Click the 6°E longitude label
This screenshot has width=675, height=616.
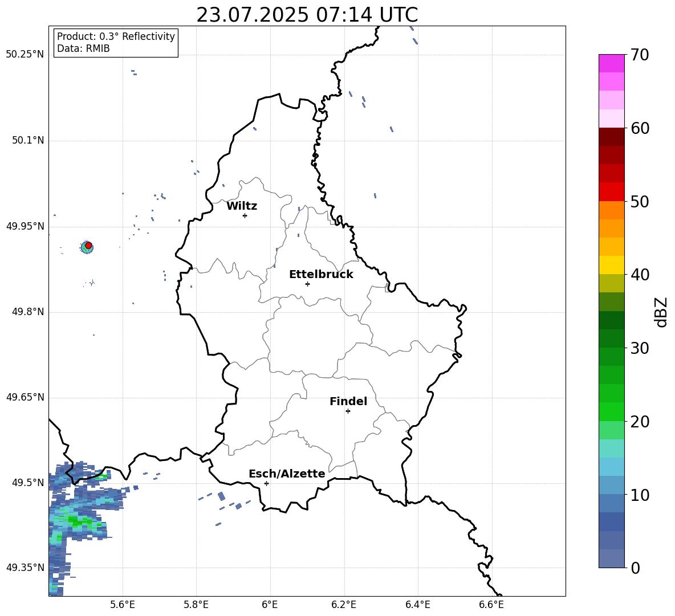coord(270,605)
